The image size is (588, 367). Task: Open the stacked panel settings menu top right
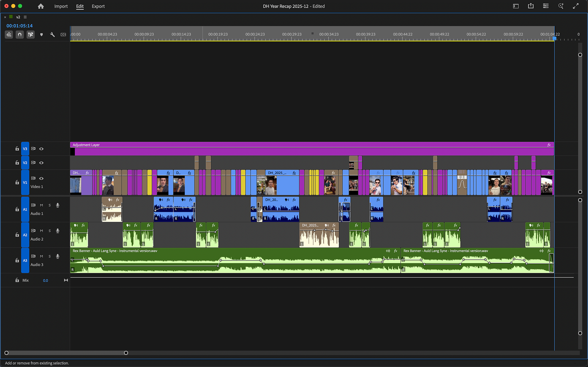[546, 6]
